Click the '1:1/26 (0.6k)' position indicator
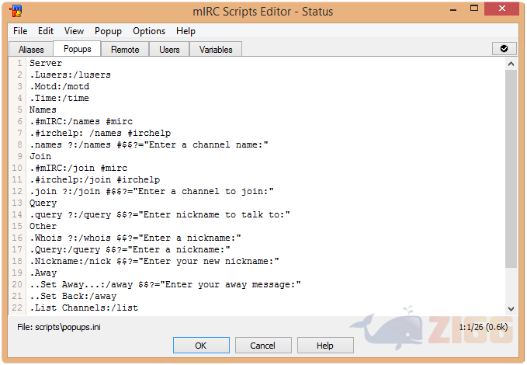The height and width of the screenshot is (365, 527). coord(483,327)
